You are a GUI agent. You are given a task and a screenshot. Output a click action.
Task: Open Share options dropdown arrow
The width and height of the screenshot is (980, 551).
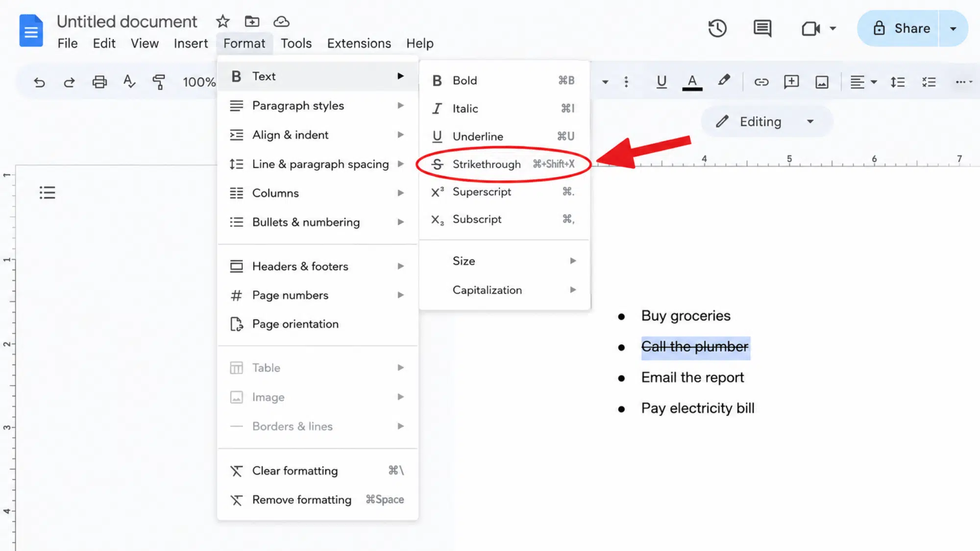click(953, 28)
